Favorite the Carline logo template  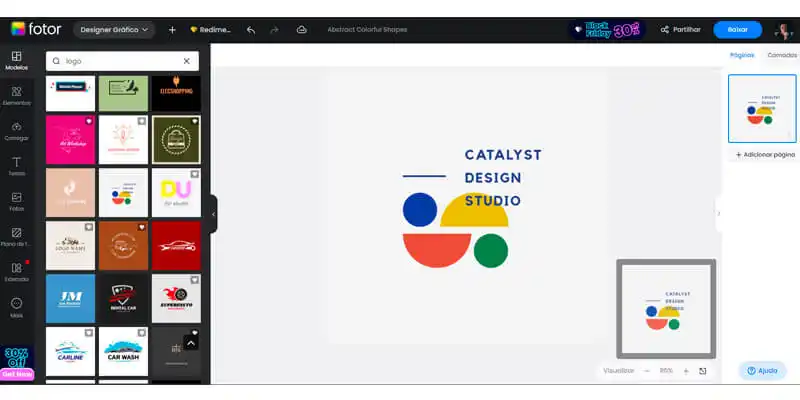(x=89, y=333)
